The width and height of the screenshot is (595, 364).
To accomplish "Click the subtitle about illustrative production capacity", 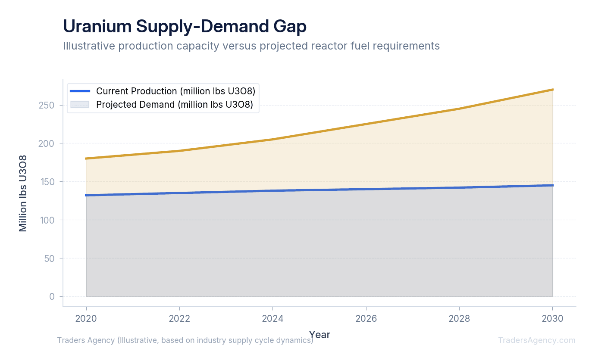I will pyautogui.click(x=251, y=46).
